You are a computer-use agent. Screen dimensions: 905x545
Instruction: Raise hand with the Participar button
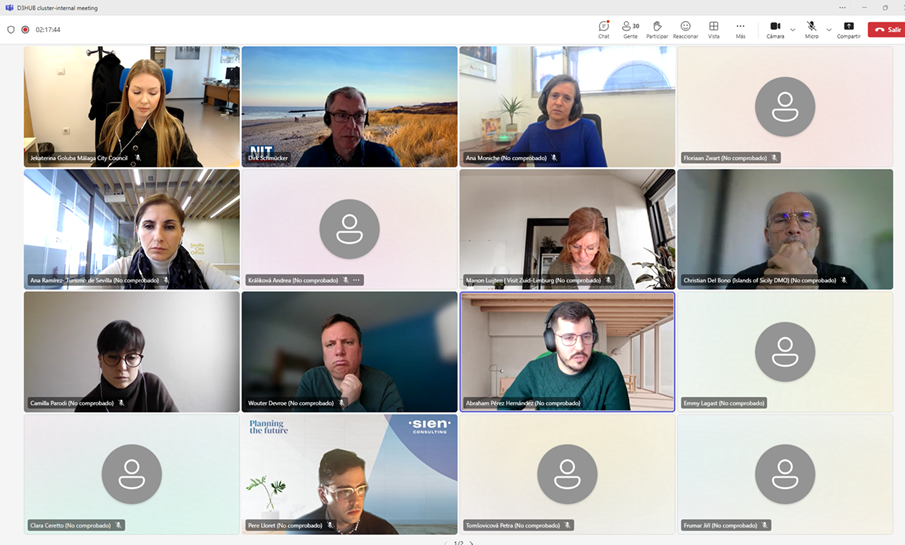point(657,29)
